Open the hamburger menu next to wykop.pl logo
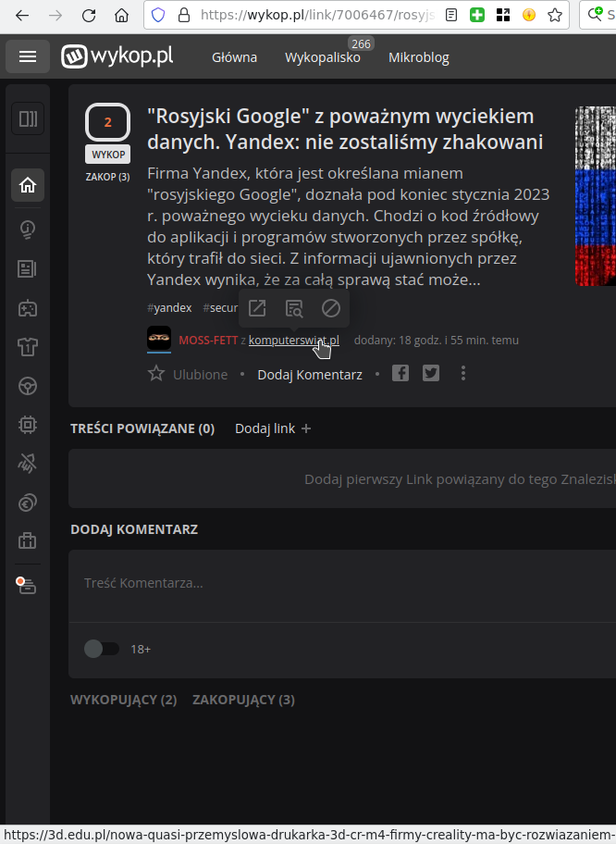 click(28, 56)
